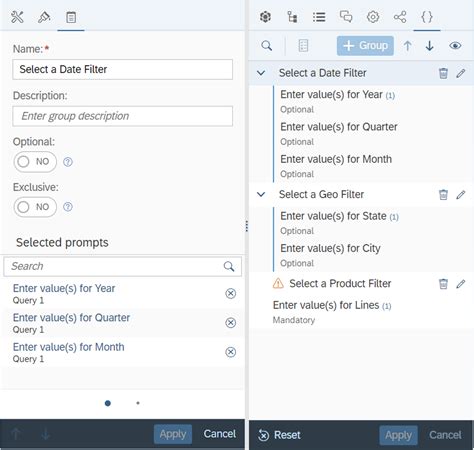Switch to the curly braces prompts tab
This screenshot has height=450, width=474.
[x=427, y=17]
